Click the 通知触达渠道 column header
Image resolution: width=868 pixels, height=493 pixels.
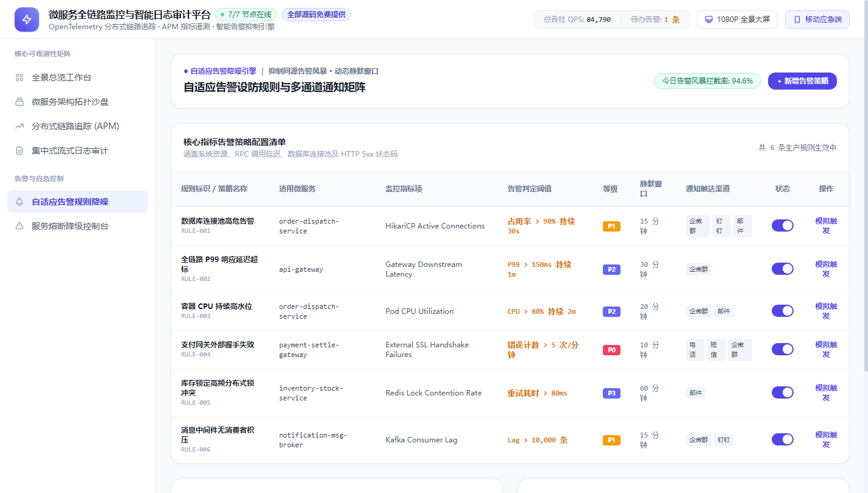[x=708, y=189]
